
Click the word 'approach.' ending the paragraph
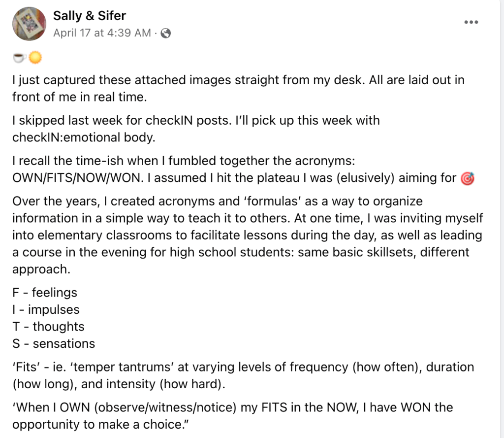click(38, 270)
